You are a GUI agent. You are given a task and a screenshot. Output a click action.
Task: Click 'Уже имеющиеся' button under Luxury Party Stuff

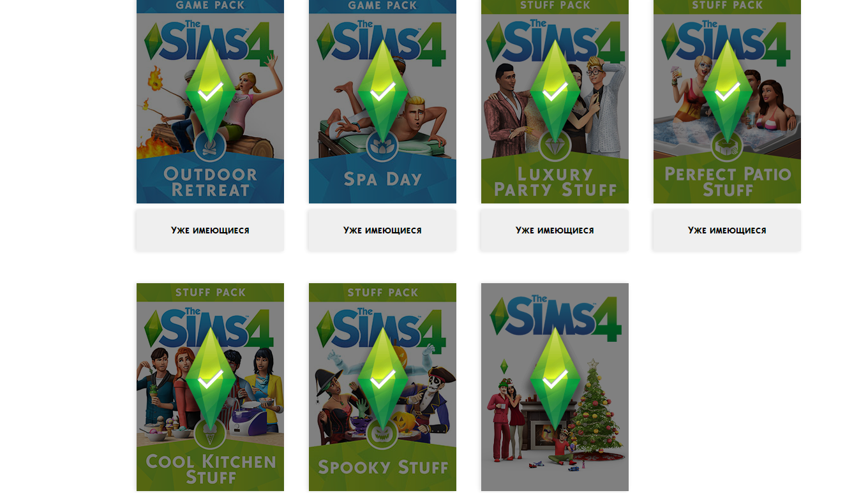[x=555, y=230]
